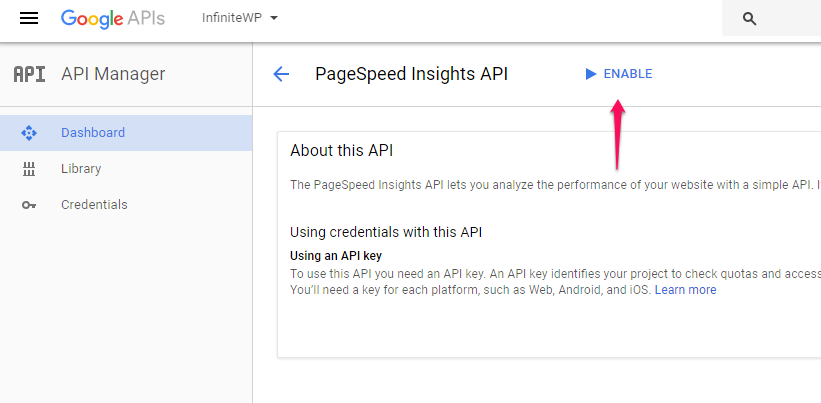Viewport: 821px width, 403px height.
Task: Open the InfiniteWP project dropdown
Action: (240, 18)
